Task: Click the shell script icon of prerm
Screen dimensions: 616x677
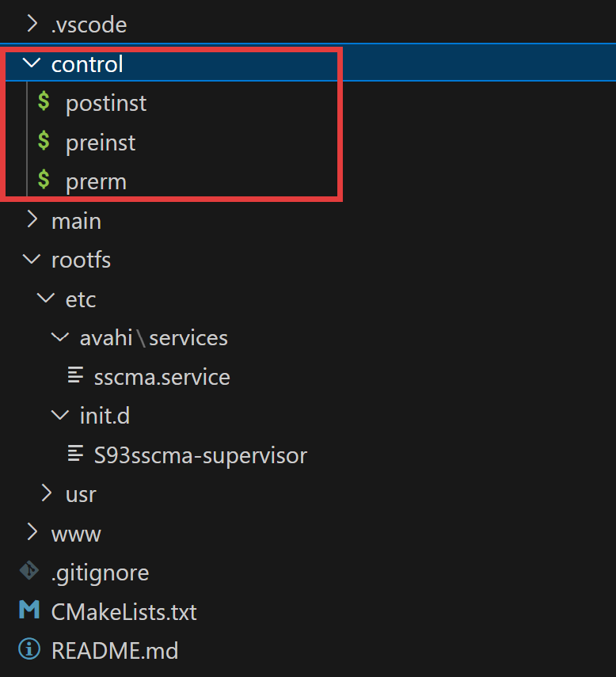Action: [x=44, y=180]
